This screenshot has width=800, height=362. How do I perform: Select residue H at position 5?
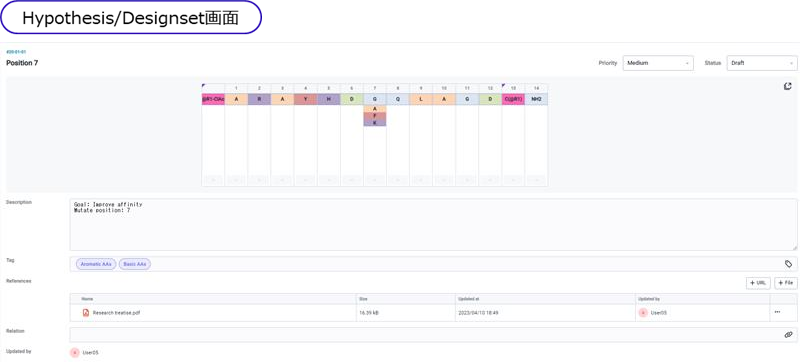click(329, 99)
